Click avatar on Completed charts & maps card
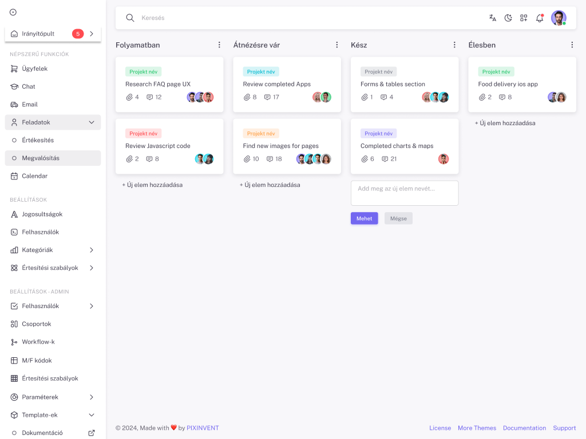The width and height of the screenshot is (586, 439). pyautogui.click(x=443, y=159)
